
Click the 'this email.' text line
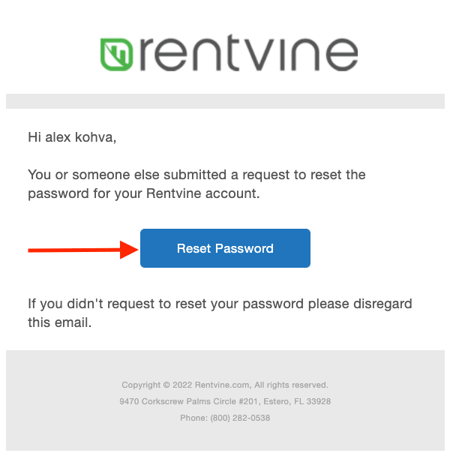[60, 322]
